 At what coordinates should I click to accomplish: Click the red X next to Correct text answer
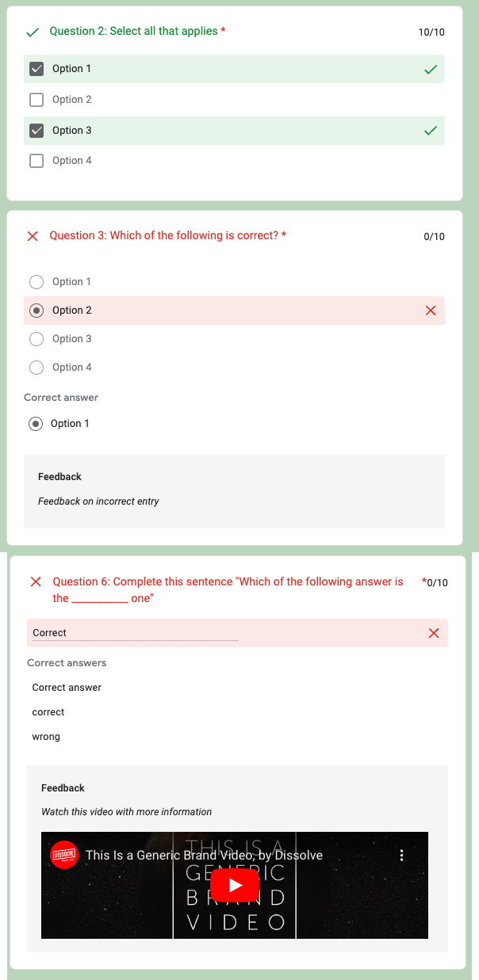(x=434, y=633)
